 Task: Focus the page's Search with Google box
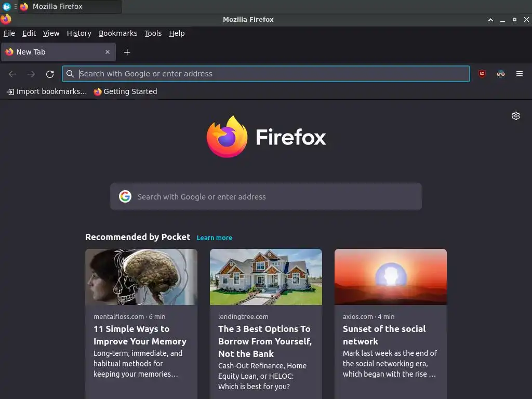(266, 196)
